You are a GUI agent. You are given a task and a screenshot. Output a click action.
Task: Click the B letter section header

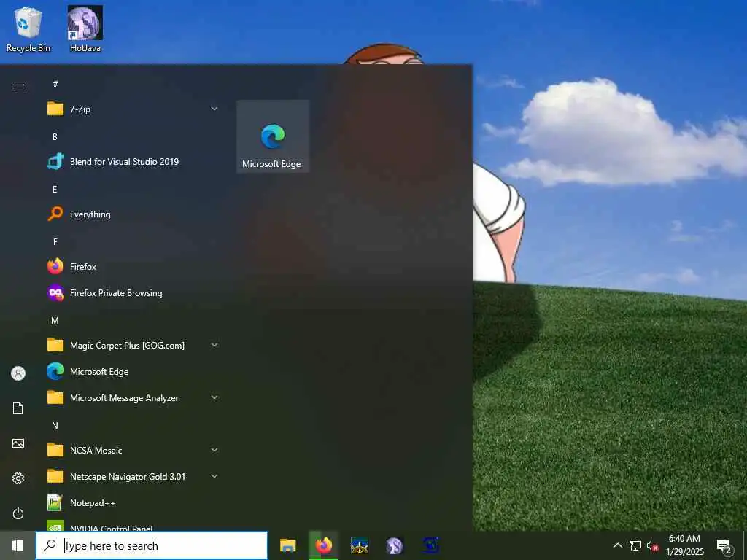pos(55,136)
